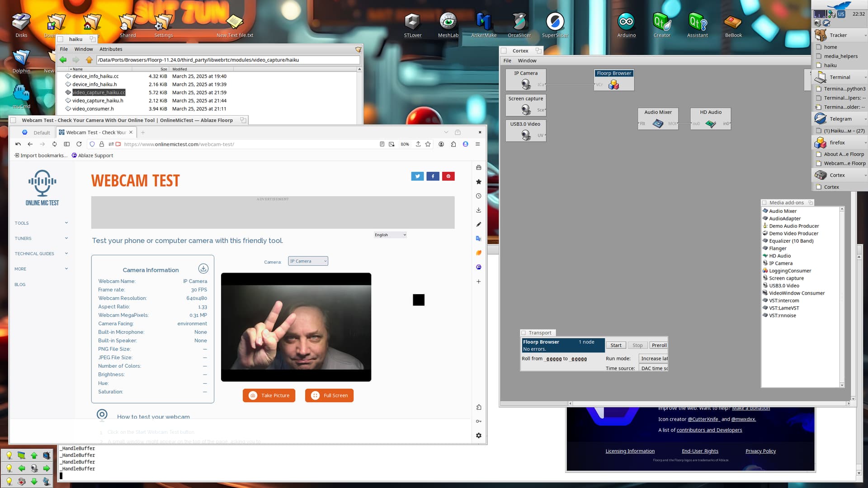The height and width of the screenshot is (488, 868).
Task: Open New Text file.txt on desktop
Action: pos(235,25)
